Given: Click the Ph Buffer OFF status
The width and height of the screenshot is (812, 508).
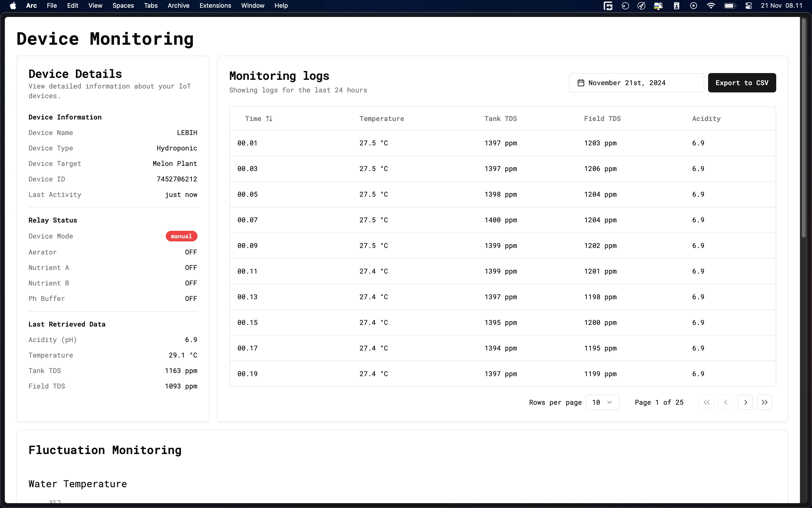Looking at the screenshot, I should click(x=191, y=299).
